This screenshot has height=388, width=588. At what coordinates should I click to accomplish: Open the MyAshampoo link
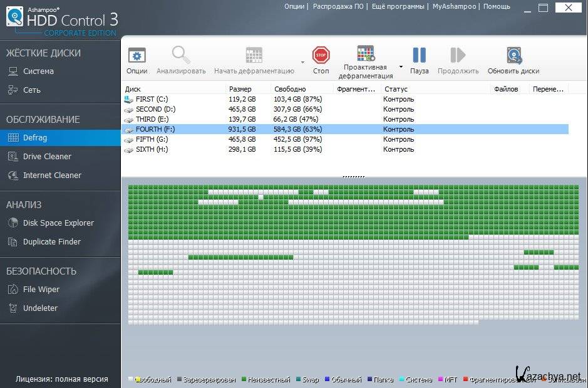click(455, 6)
